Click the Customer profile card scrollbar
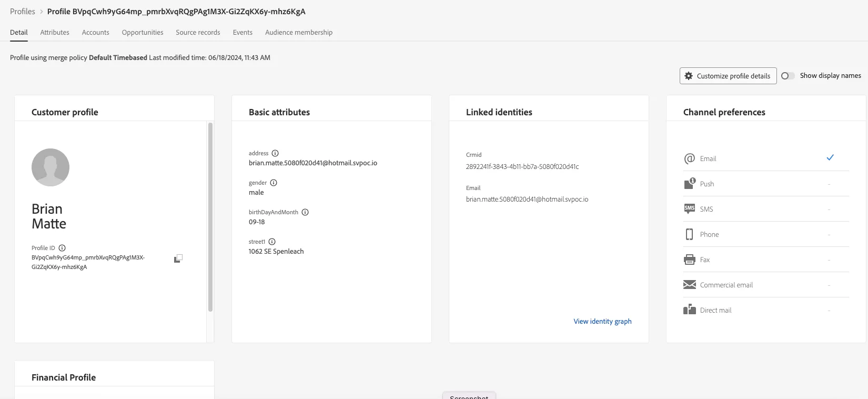 [210, 217]
